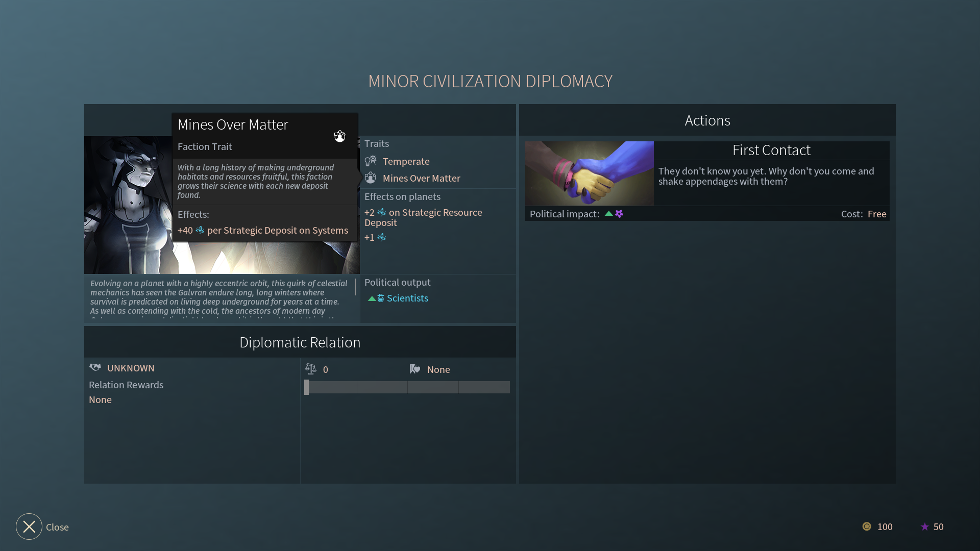This screenshot has height=551, width=980.
Task: Toggle the green Political impact arrow
Action: (608, 214)
